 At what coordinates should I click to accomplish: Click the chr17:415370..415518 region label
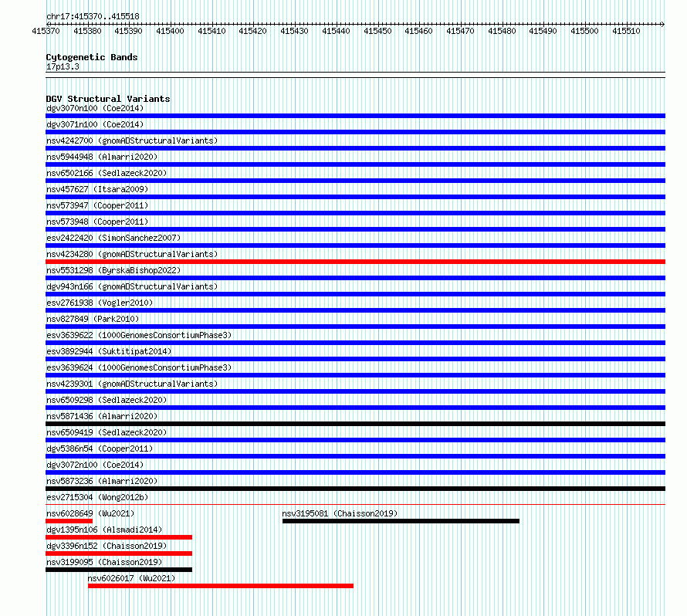coord(93,16)
